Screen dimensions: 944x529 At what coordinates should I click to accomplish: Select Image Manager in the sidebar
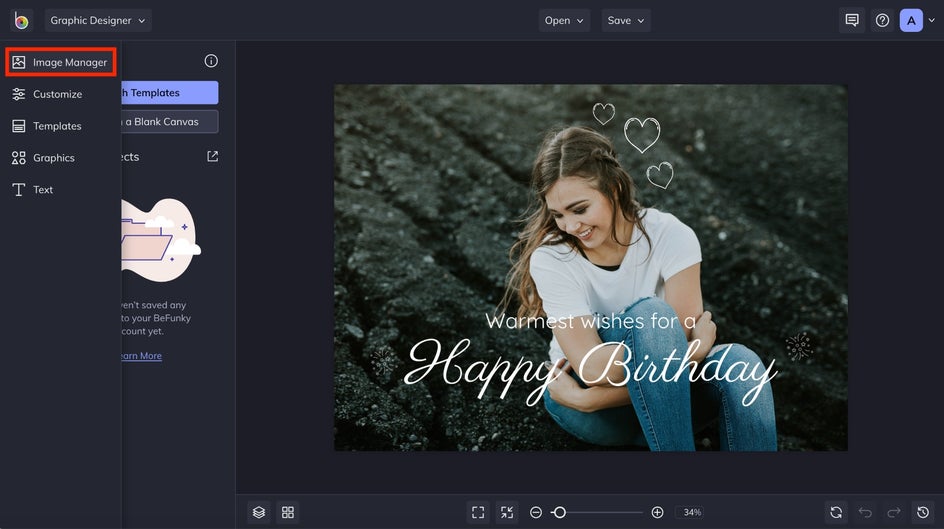(60, 62)
